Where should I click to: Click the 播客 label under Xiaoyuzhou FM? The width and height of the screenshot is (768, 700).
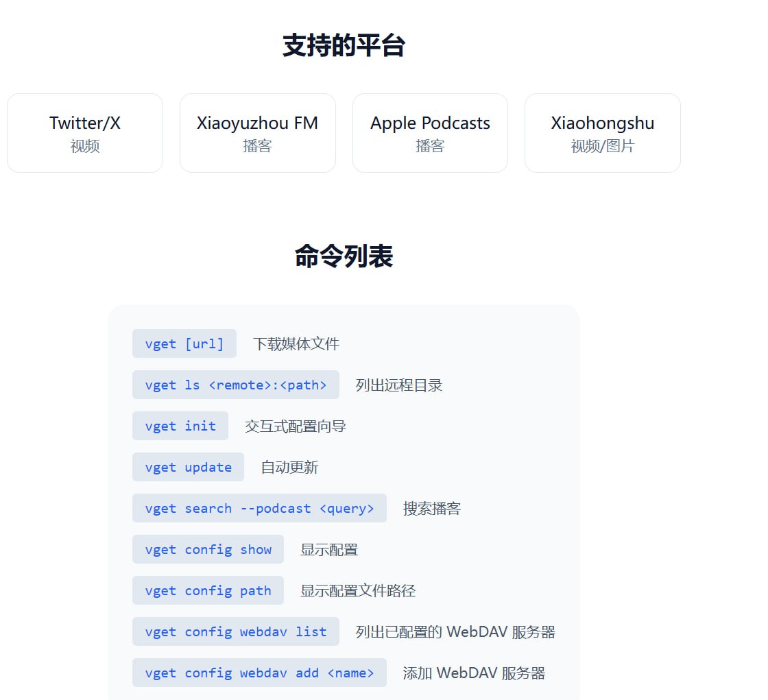(x=258, y=146)
